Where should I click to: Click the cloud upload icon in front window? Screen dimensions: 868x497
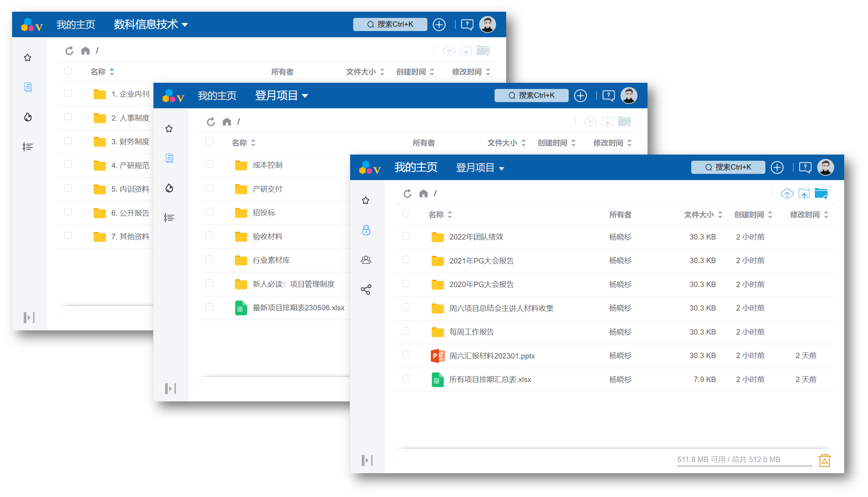click(x=787, y=193)
